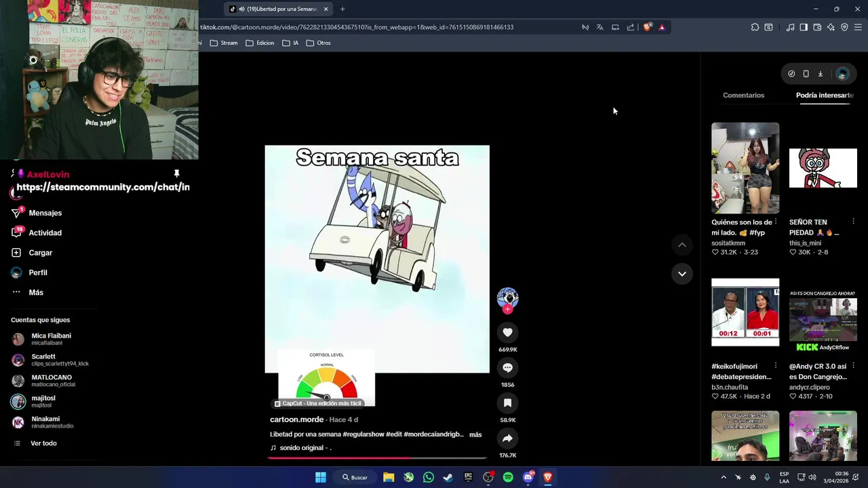Go to the next video with down arrow
Viewport: 868px width, 488px height.
[682, 274]
